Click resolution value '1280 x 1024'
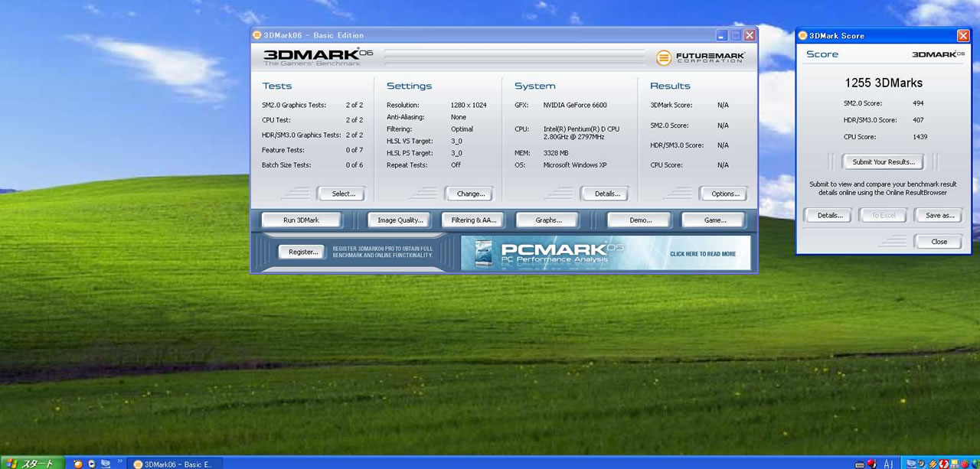980x469 pixels. pyautogui.click(x=469, y=105)
